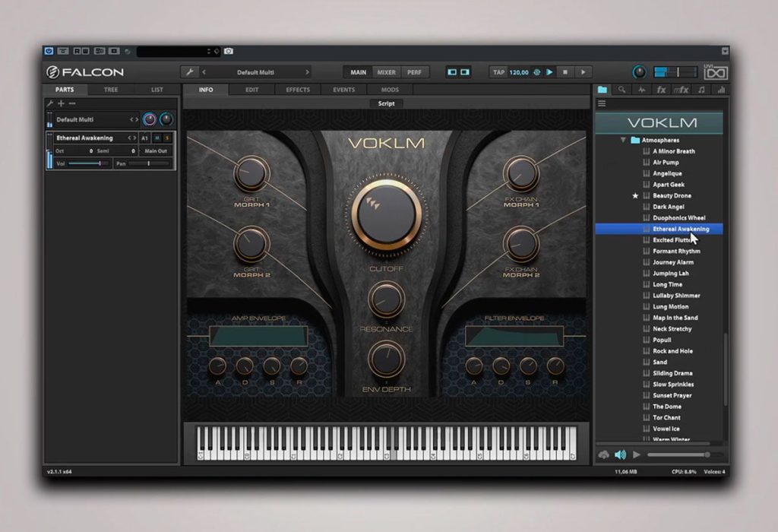This screenshot has width=778, height=532.
Task: Click the white play button after stop
Action: 583,72
